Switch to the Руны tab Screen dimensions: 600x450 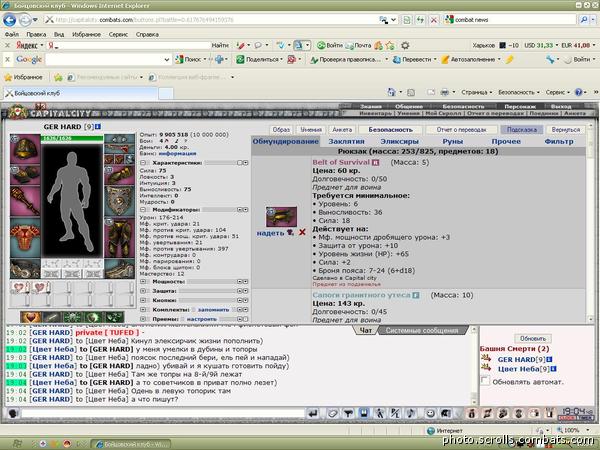pyautogui.click(x=453, y=141)
